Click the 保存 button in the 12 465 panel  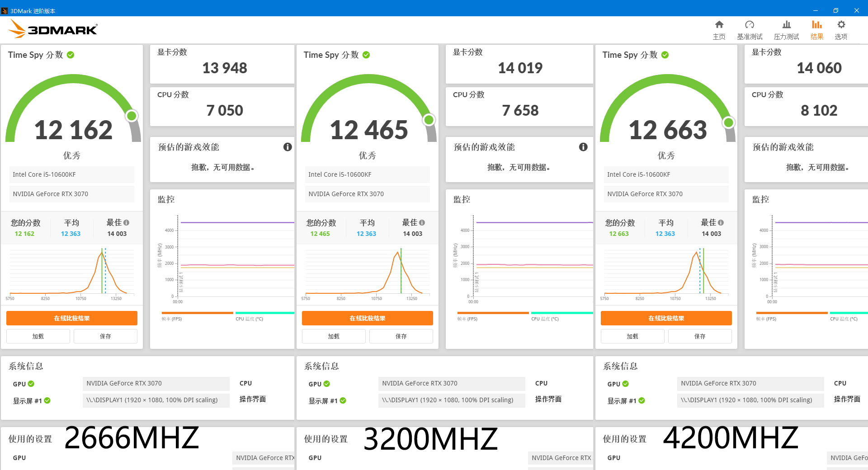(x=401, y=336)
